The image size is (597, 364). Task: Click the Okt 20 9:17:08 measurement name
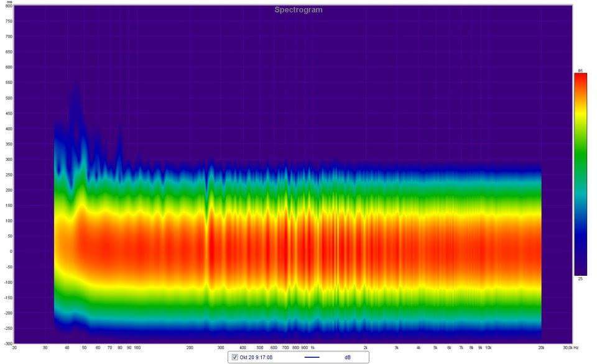tap(255, 357)
